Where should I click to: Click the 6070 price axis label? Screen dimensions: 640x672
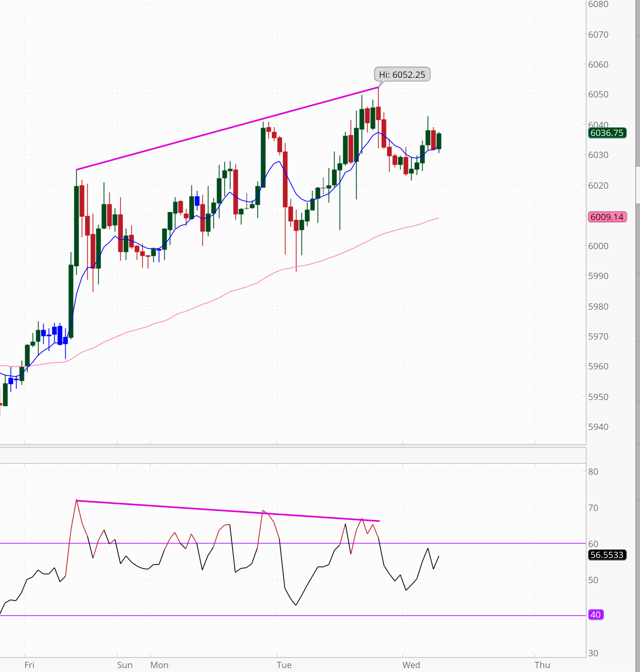click(x=598, y=35)
